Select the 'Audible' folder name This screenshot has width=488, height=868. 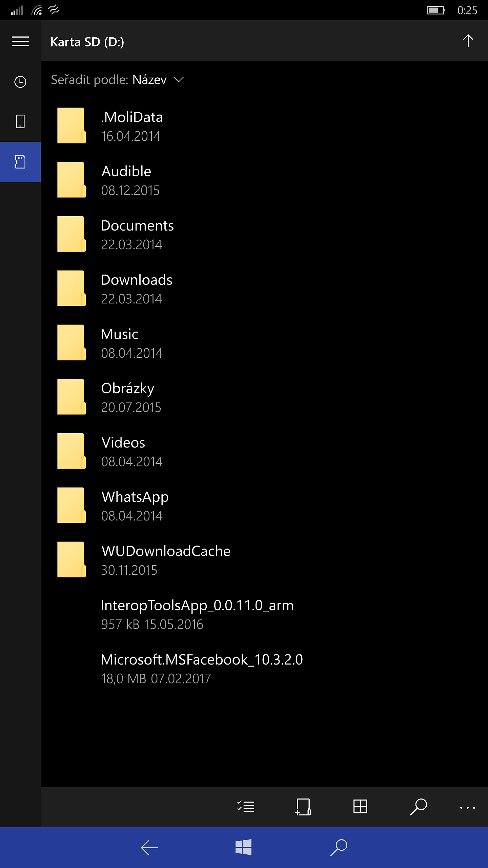click(126, 172)
